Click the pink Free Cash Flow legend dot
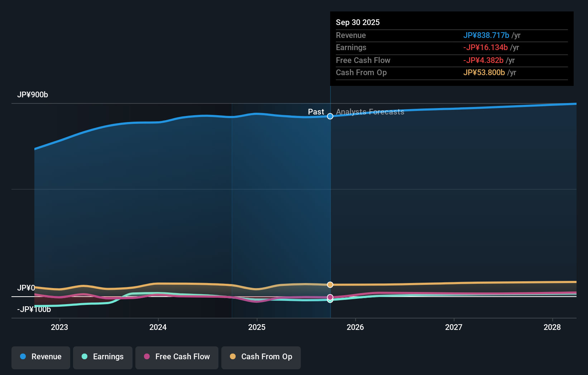Viewport: 588px width, 375px height. click(x=147, y=357)
